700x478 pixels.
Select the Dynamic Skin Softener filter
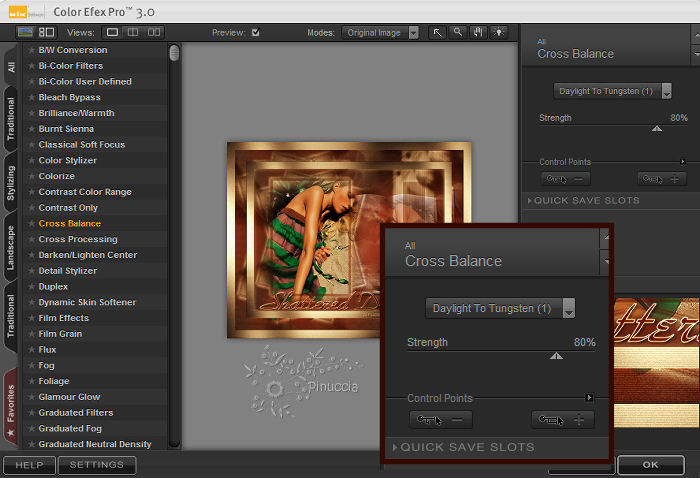[x=87, y=302]
